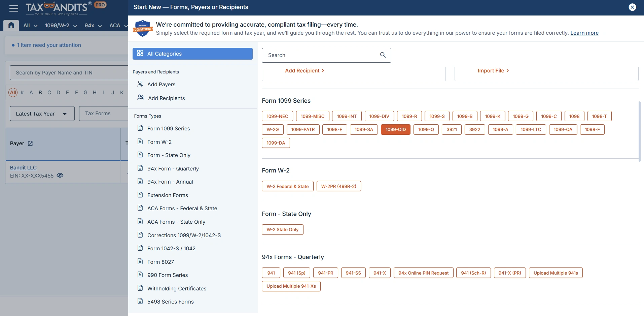Choose the 1099-NEC form button
644x316 pixels.
click(277, 116)
